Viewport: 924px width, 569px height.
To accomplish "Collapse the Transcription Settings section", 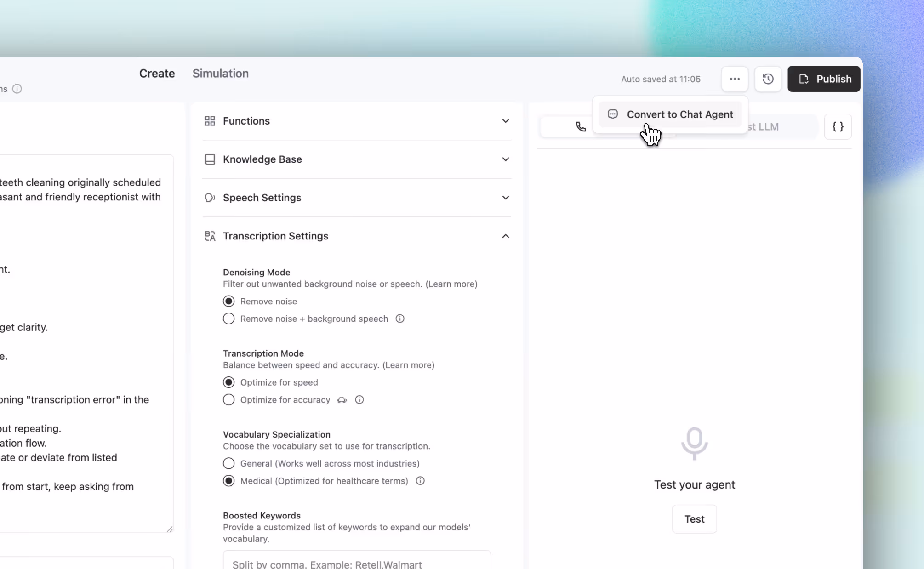I will pos(505,236).
